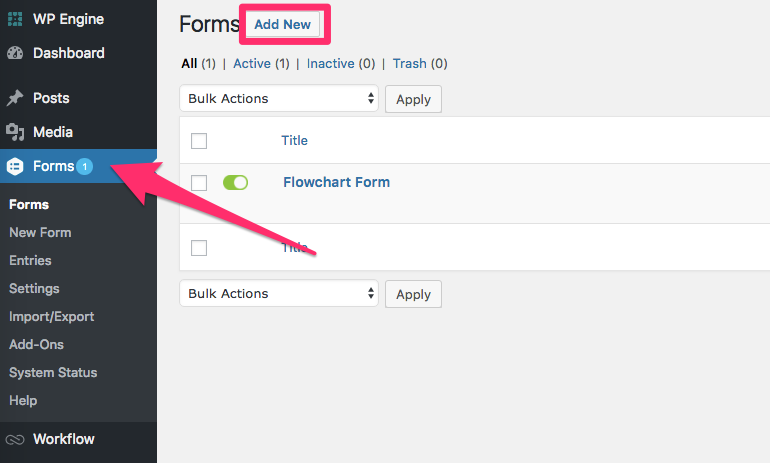Screen dimensions: 770x463
Task: Click the WP Engine sidebar icon
Action: [16, 19]
